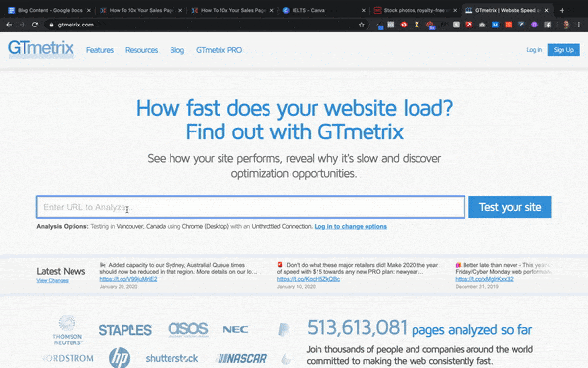
Task: Reload the GTmetrix page
Action: (x=35, y=25)
